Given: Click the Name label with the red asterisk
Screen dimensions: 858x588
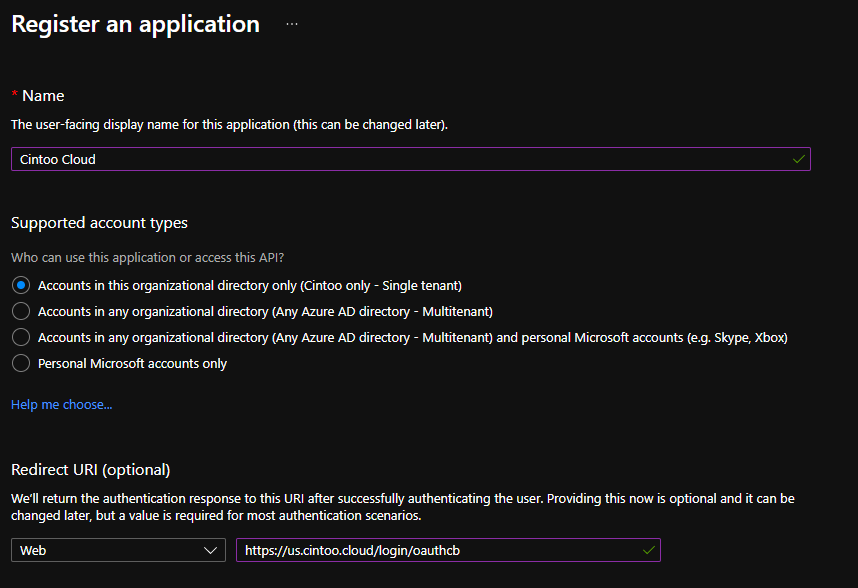Looking at the screenshot, I should coord(38,96).
